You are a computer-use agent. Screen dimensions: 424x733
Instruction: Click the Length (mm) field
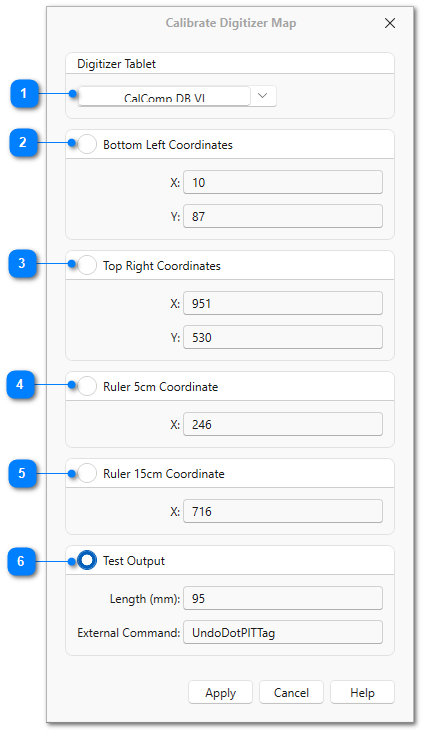click(x=283, y=598)
